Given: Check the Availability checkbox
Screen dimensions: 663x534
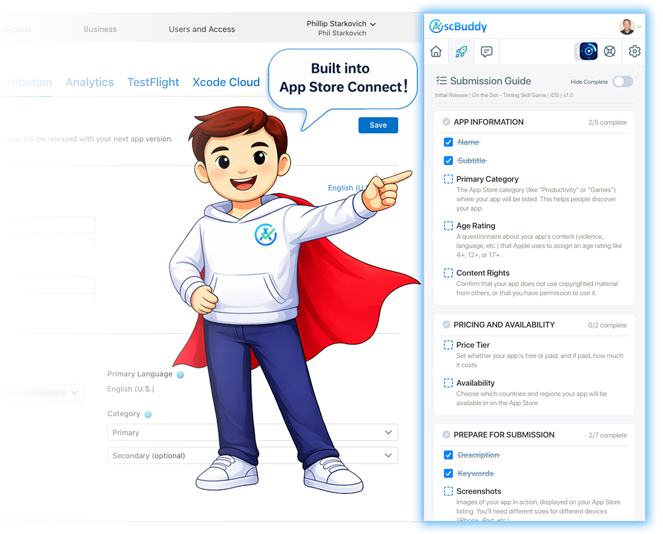Looking at the screenshot, I should pos(448,383).
